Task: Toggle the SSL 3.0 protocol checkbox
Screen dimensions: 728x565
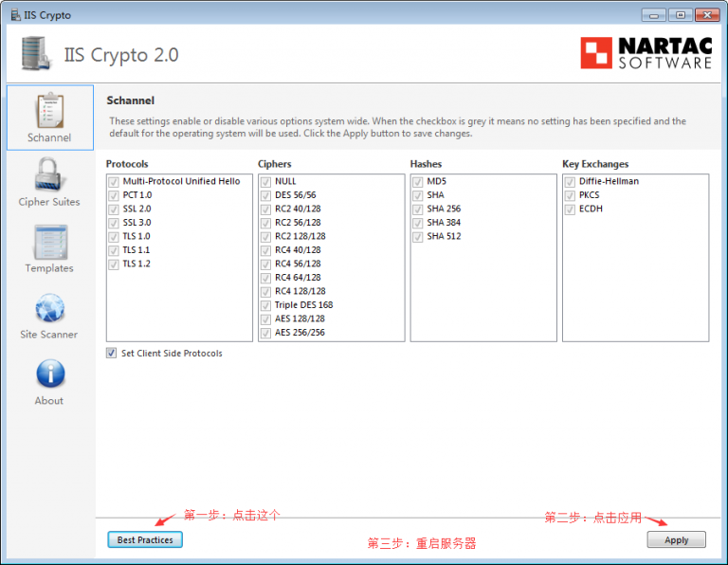Action: [x=114, y=223]
